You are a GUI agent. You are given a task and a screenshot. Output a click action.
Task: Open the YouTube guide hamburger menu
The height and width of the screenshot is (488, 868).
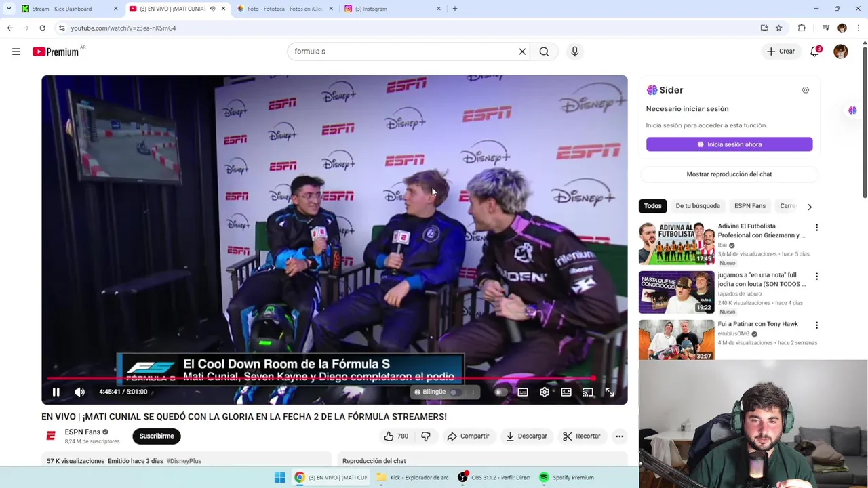point(16,52)
